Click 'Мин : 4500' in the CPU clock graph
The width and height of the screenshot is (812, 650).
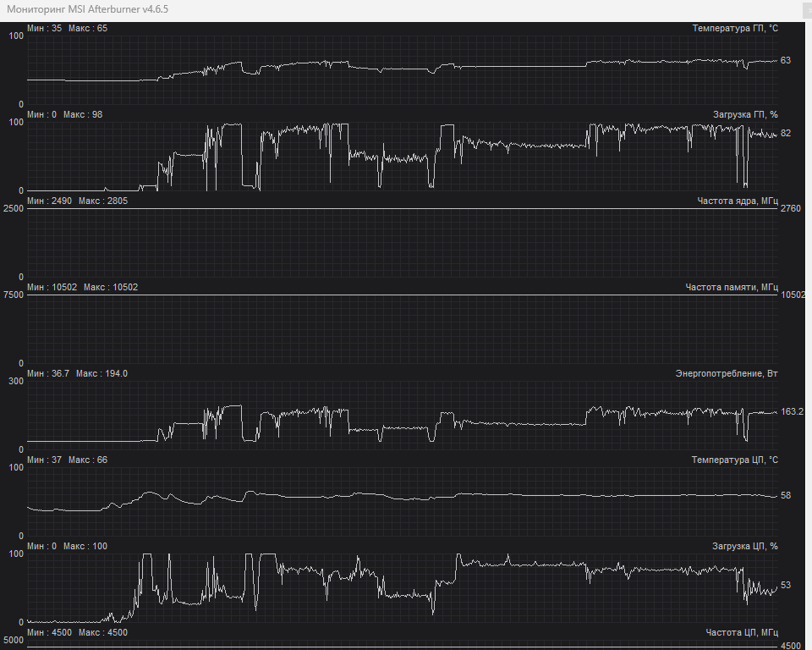50,633
